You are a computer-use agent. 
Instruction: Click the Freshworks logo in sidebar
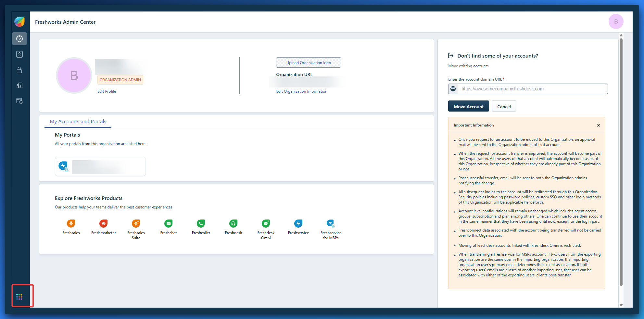point(19,22)
